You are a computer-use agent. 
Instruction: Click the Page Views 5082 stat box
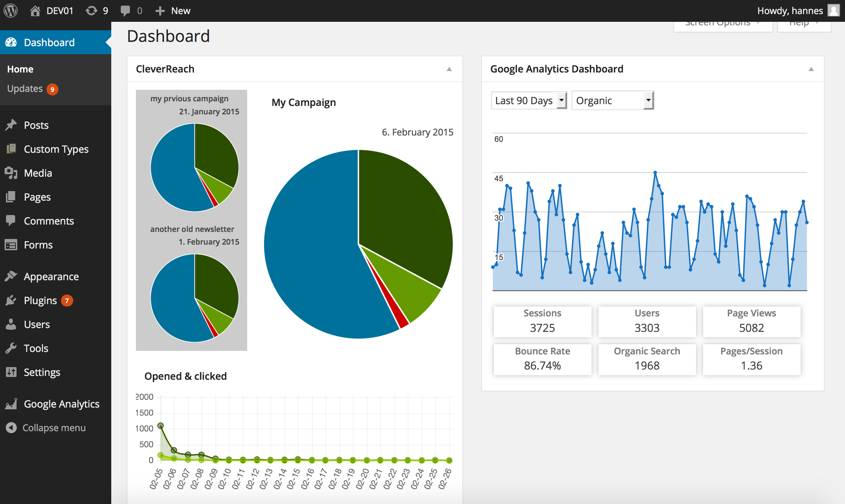(x=751, y=321)
